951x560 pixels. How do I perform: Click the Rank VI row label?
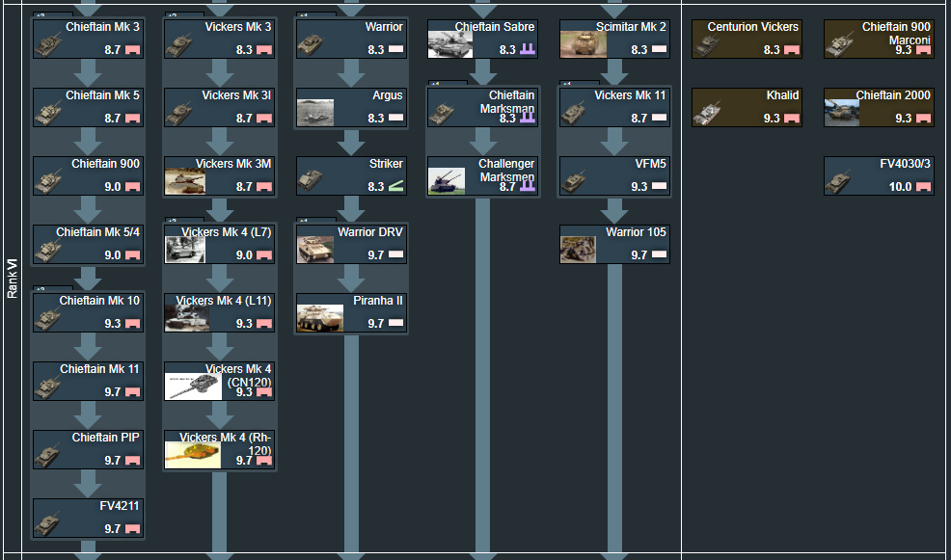tap(13, 278)
